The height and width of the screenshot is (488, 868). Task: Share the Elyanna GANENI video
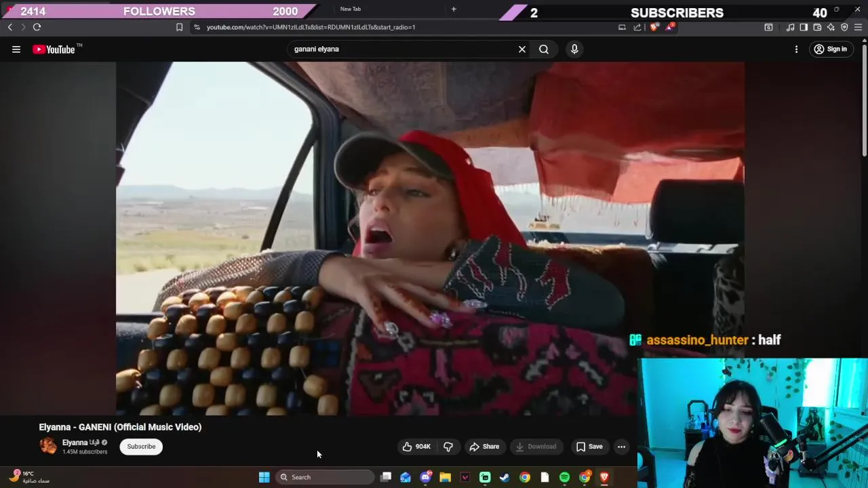coord(484,447)
